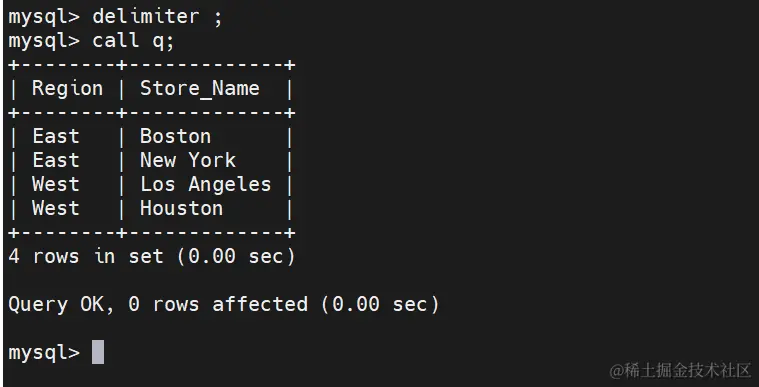Click the watermark text at bottom right
Screen dimensions: 759x387
(x=680, y=371)
